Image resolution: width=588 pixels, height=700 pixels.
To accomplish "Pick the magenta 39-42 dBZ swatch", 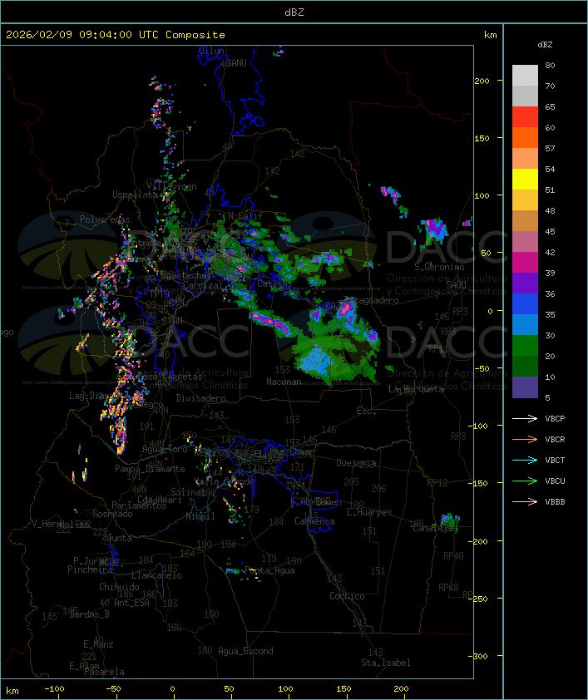I will (x=525, y=263).
